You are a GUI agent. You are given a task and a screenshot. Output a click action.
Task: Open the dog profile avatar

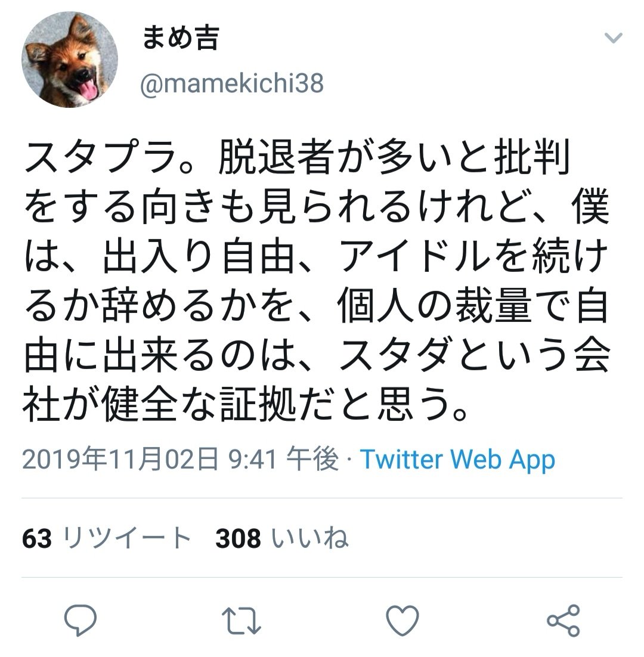tap(70, 60)
